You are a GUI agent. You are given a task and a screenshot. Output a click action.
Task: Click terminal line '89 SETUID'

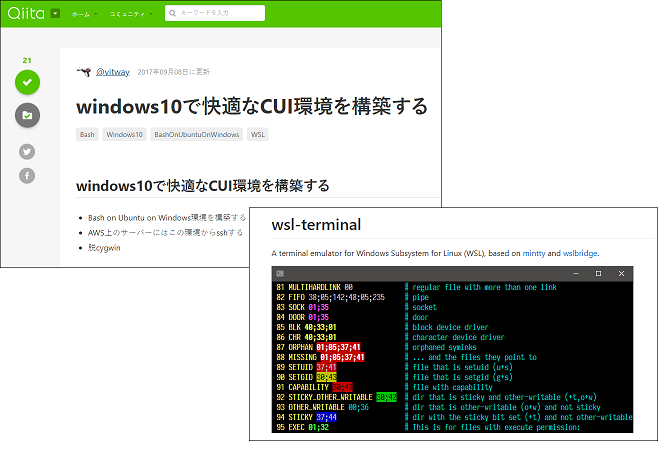point(306,367)
